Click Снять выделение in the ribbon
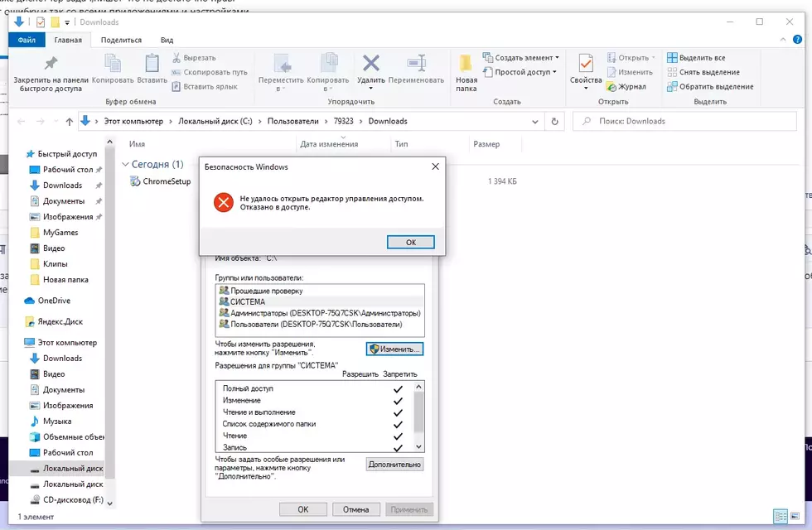 (x=703, y=72)
